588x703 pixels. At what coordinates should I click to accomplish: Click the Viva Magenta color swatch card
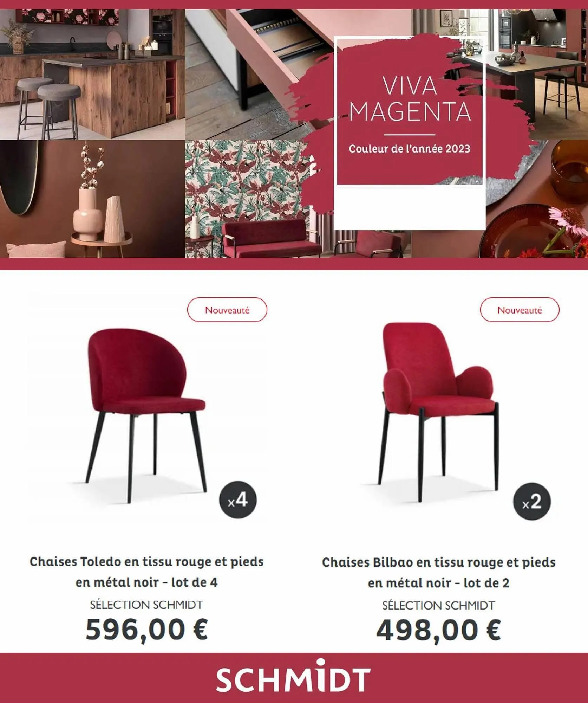click(410, 133)
